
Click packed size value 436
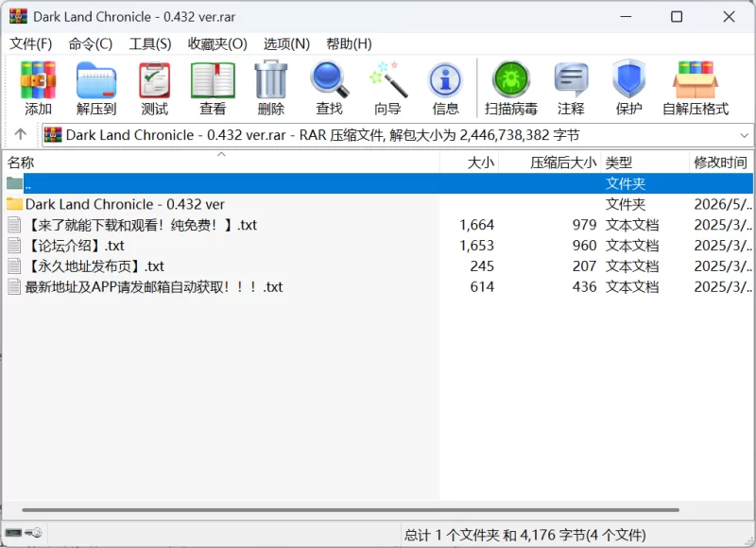pyautogui.click(x=584, y=287)
